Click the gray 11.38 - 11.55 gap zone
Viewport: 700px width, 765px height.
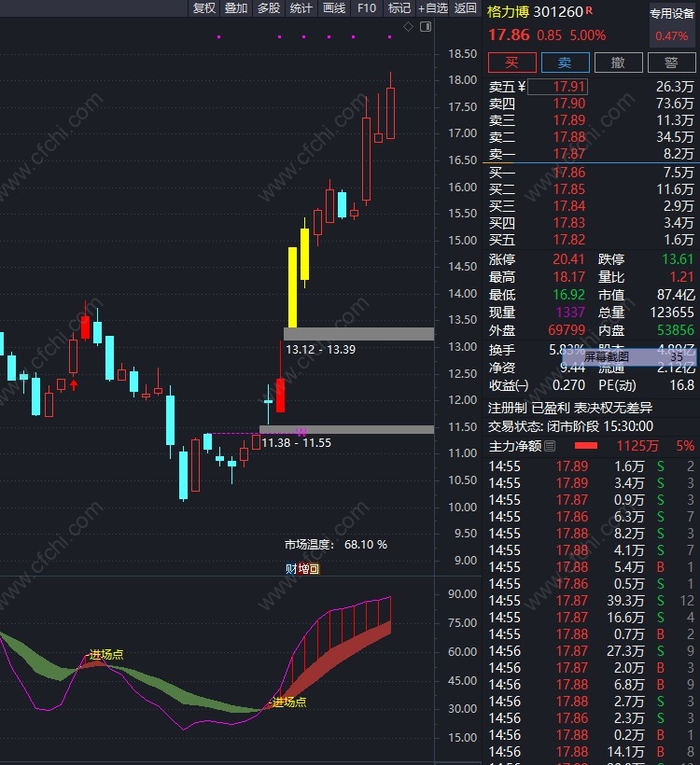click(x=346, y=429)
